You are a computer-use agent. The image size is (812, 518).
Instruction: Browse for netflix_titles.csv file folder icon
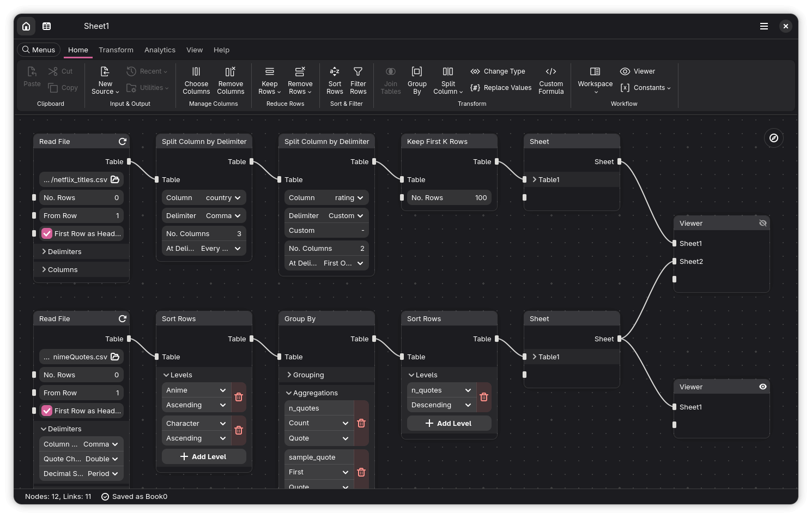(115, 179)
